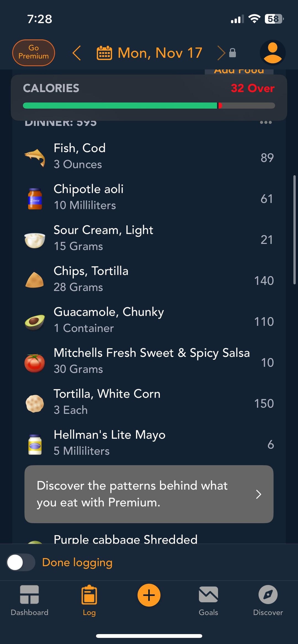298x644 pixels.
Task: Open the Discover patterns with Premium banner
Action: click(149, 494)
